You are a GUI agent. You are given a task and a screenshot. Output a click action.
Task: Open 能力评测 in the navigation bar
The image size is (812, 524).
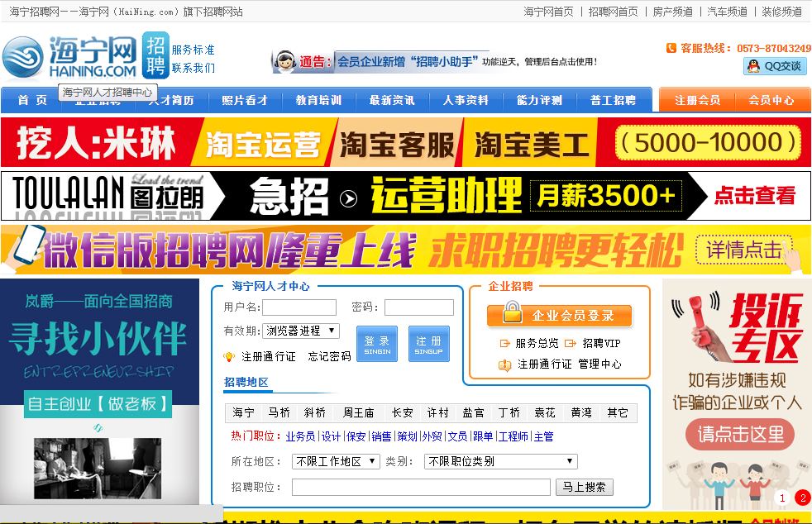539,101
